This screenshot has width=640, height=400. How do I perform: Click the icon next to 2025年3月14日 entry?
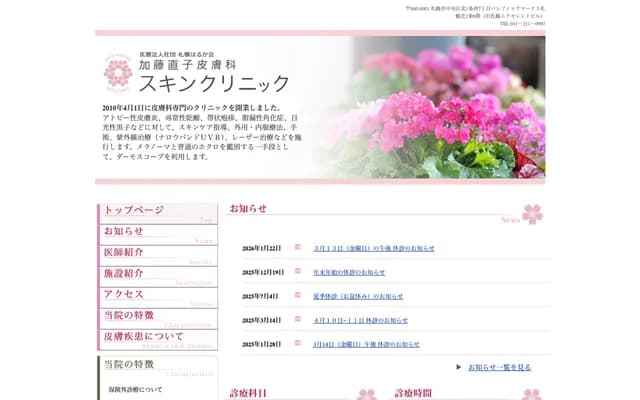coord(298,319)
